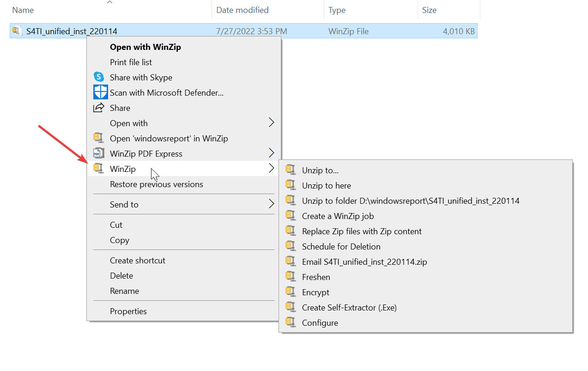Click the WinZip PDF Express icon
Screen dimensions: 588x371
click(98, 153)
